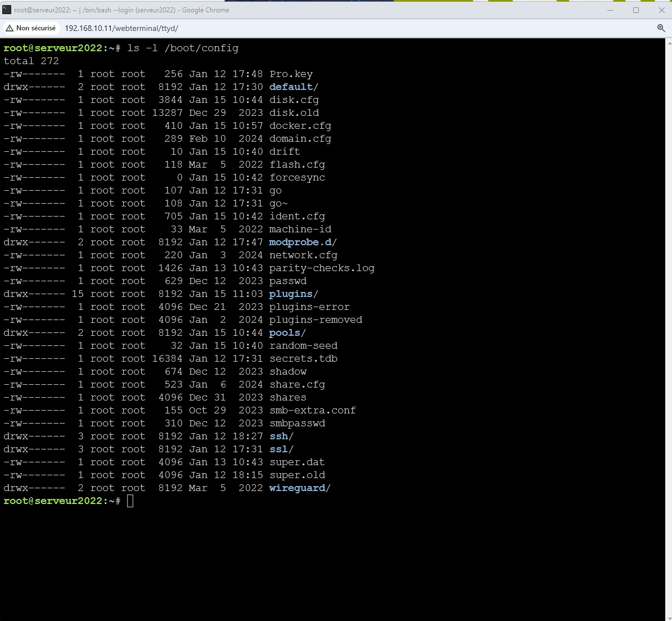Click the file name shares

[287, 397]
